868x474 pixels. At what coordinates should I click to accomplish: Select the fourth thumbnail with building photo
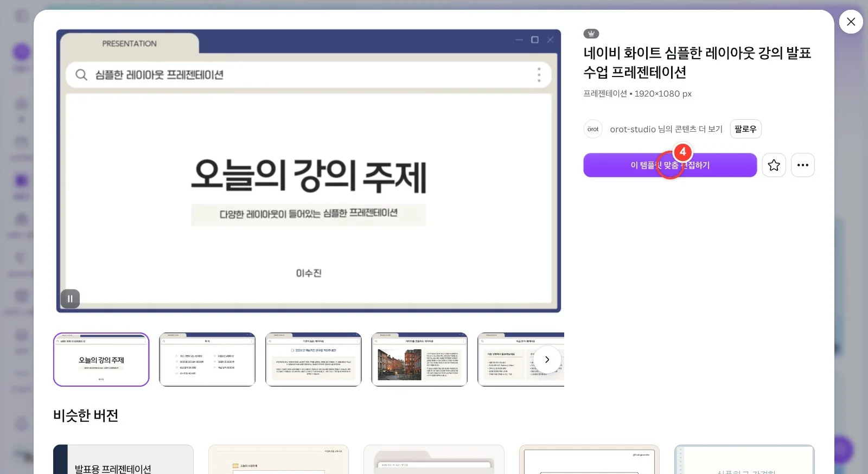coord(419,360)
